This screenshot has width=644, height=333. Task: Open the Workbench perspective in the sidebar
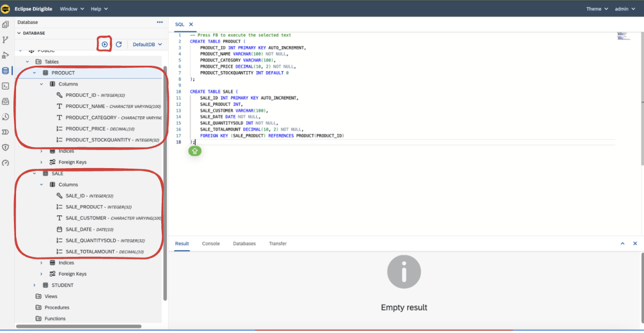(5, 25)
